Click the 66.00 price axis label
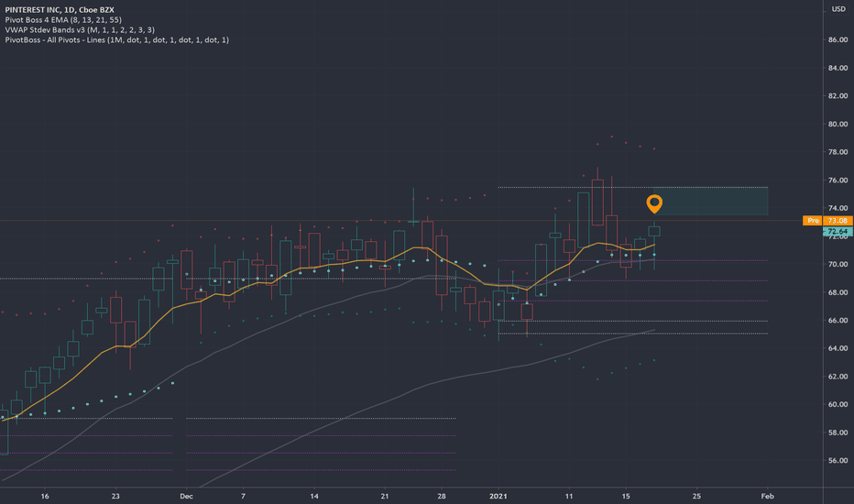854x504 pixels. coord(838,321)
